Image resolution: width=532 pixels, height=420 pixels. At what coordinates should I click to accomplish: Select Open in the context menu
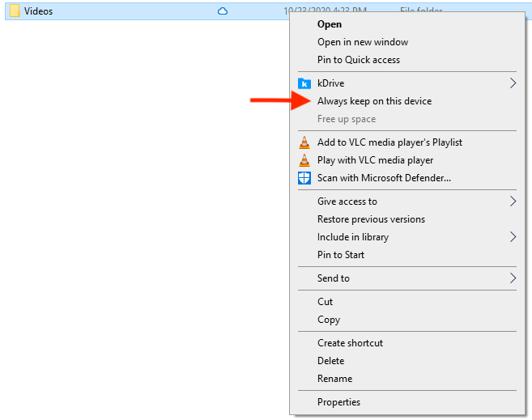coord(330,24)
